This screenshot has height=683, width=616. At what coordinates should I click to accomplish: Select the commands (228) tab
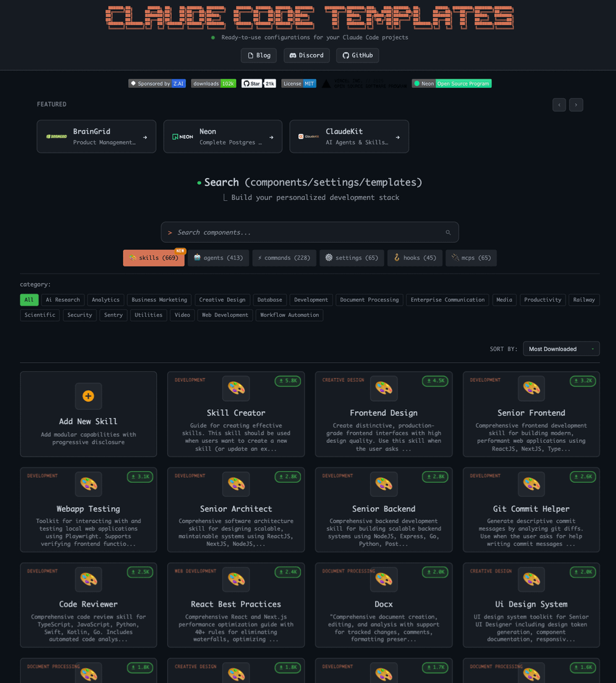point(284,258)
